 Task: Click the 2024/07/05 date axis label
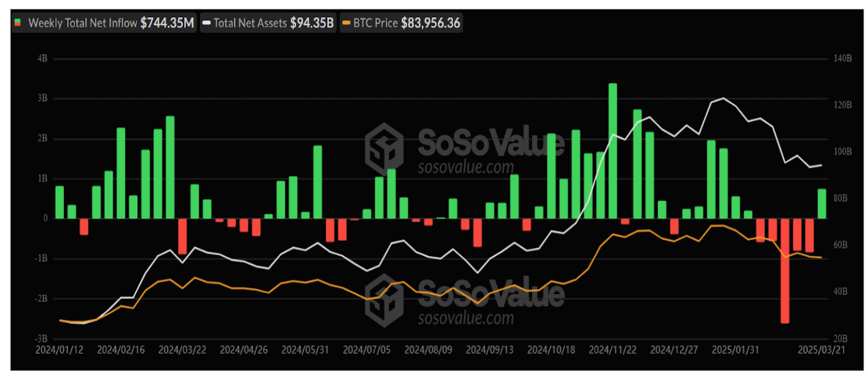click(366, 350)
